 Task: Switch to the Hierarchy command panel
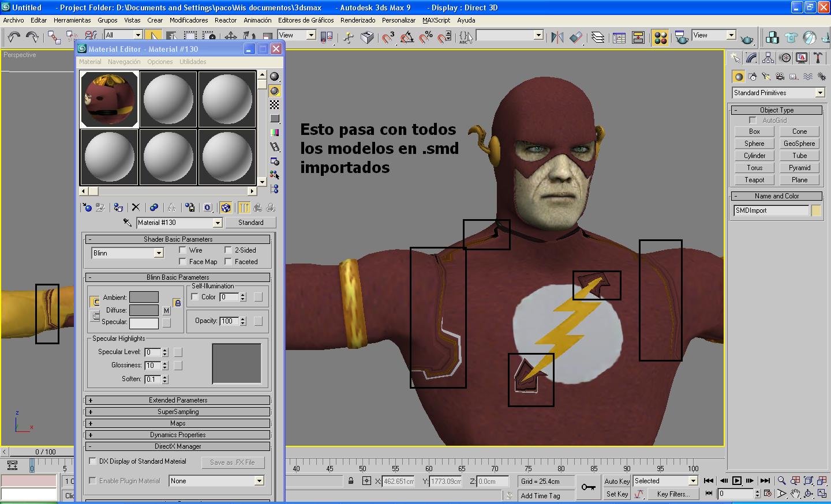coord(768,58)
